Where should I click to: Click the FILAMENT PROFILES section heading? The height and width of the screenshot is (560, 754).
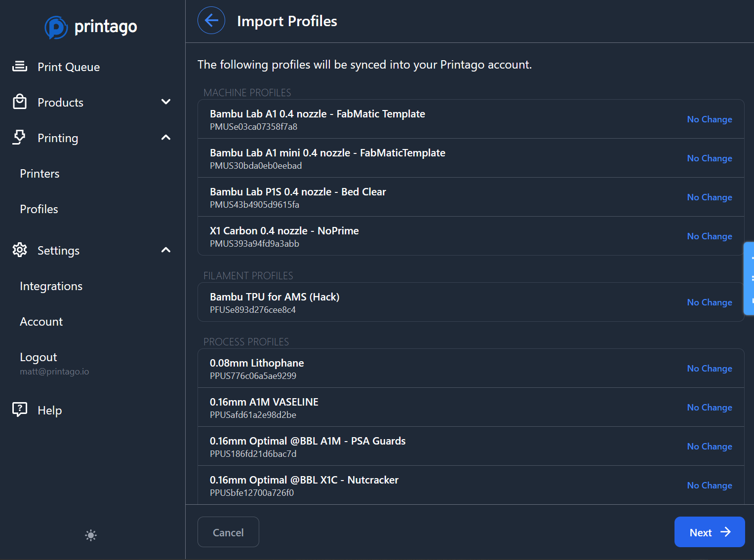pos(248,276)
